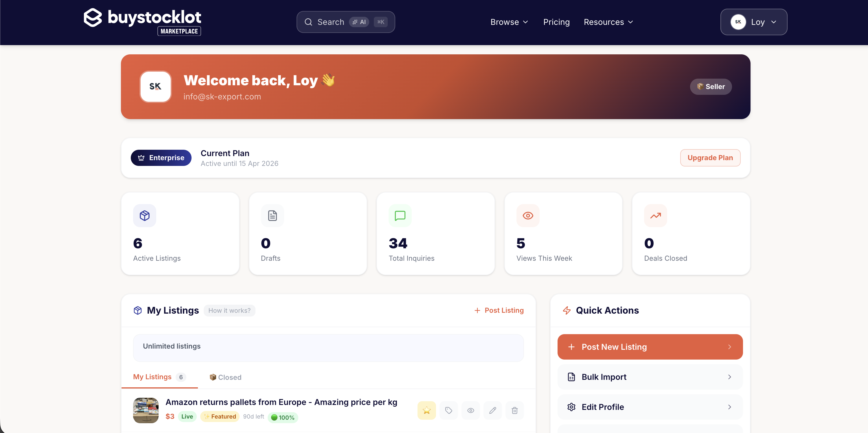
Task: Click the buystocklot marketplace logo
Action: point(142,21)
